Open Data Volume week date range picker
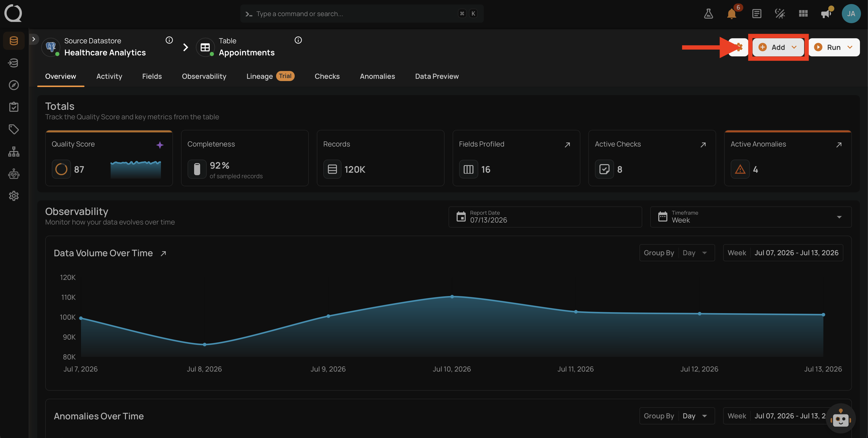Screen dimensions: 868x438 point(783,253)
